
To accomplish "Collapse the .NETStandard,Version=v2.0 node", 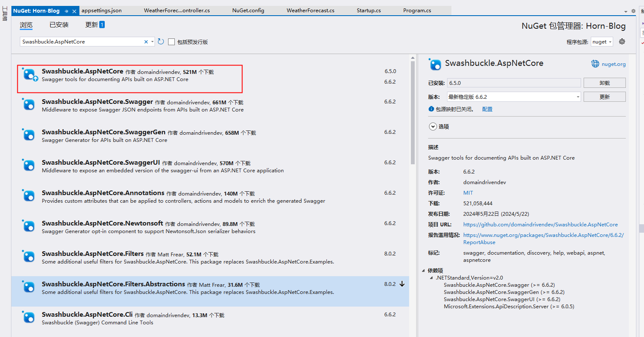I will pos(431,278).
